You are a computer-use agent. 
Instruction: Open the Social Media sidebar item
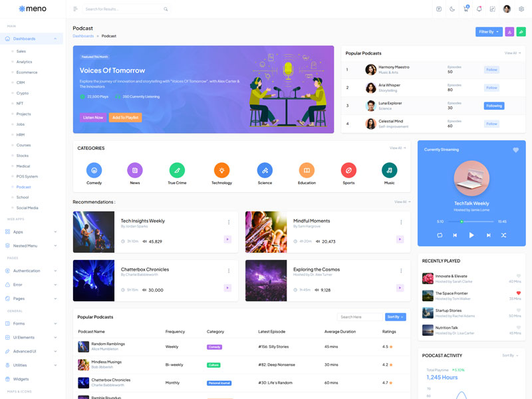[x=27, y=207]
